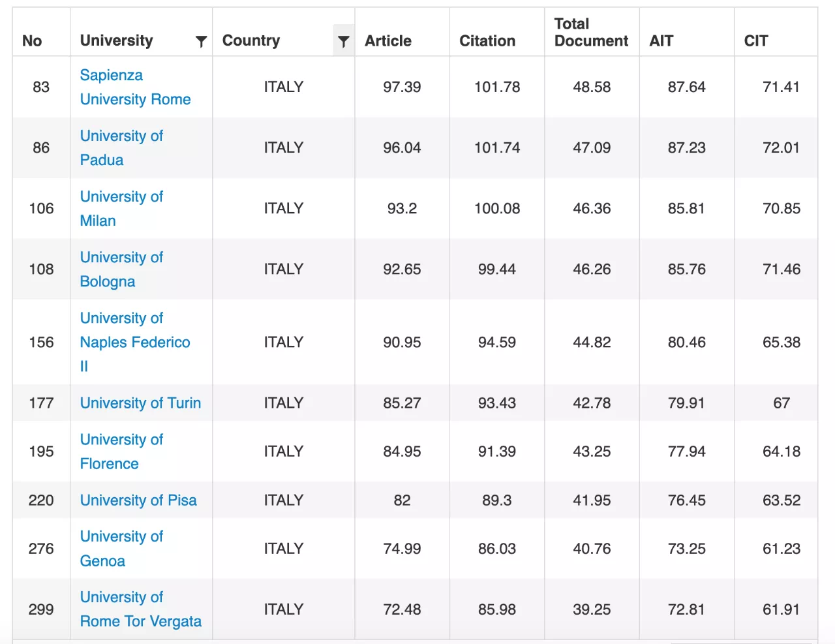Click Article value 85.27

point(402,403)
